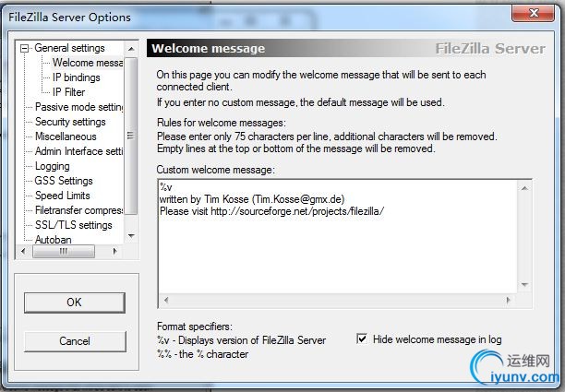
Task: Open Logging settings page
Action: click(x=53, y=166)
